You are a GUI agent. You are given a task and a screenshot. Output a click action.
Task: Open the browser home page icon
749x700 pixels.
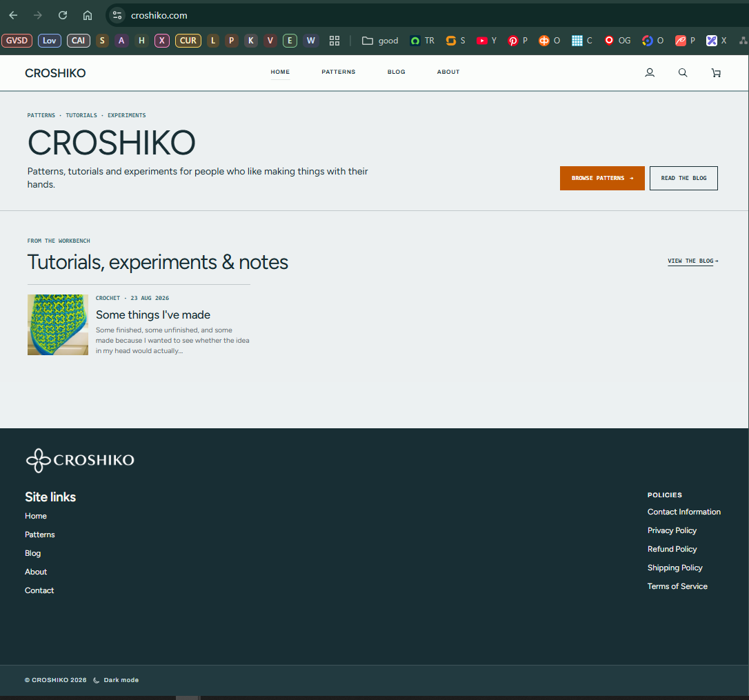tap(88, 15)
